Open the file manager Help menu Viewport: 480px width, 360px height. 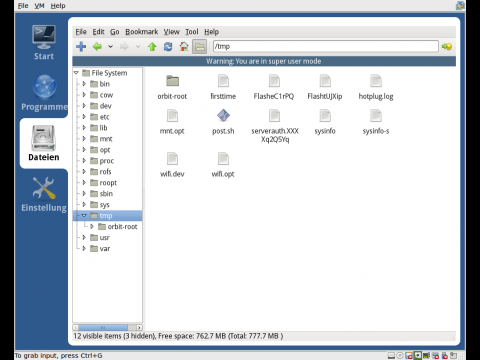(212, 32)
